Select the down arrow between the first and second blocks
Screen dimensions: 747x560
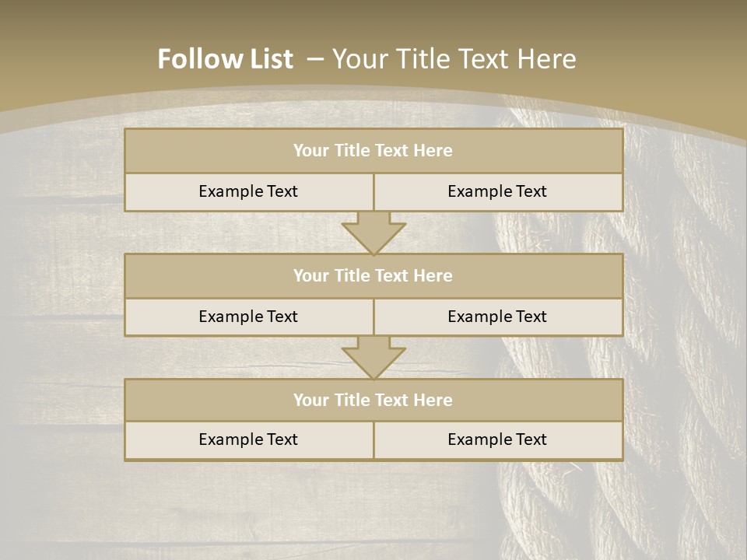[373, 233]
